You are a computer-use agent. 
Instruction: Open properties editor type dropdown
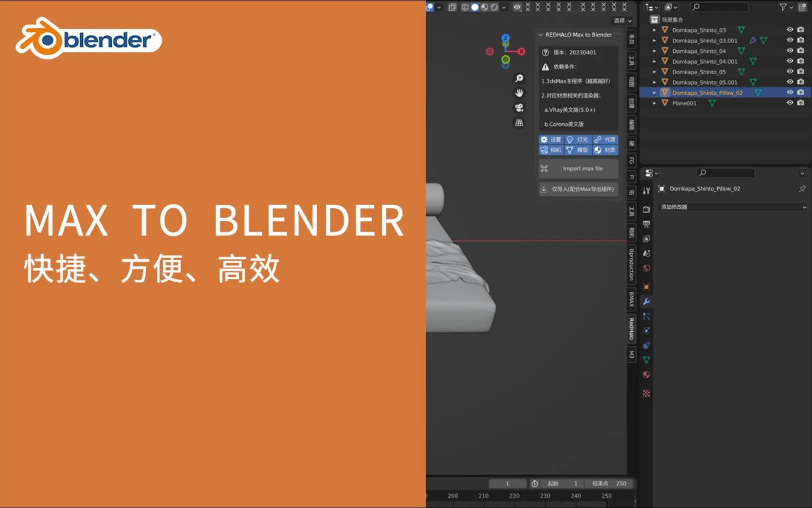(x=651, y=173)
